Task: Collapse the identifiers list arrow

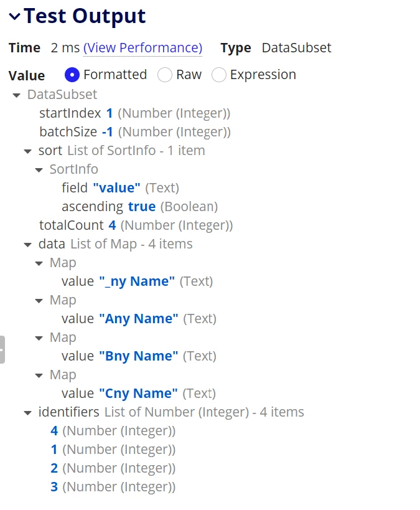Action: tap(28, 413)
